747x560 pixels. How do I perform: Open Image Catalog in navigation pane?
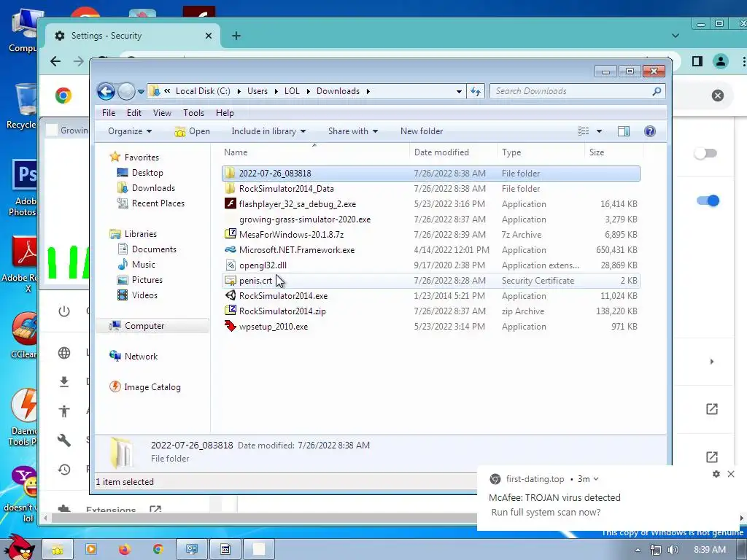(152, 387)
